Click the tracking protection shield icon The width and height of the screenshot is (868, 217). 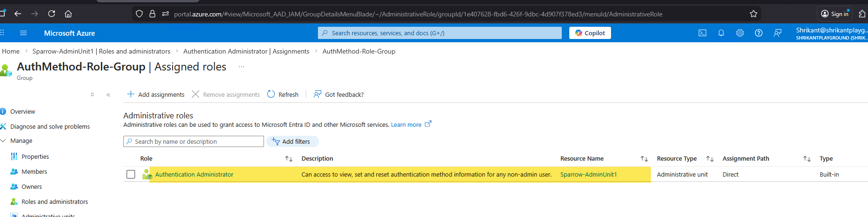[139, 14]
